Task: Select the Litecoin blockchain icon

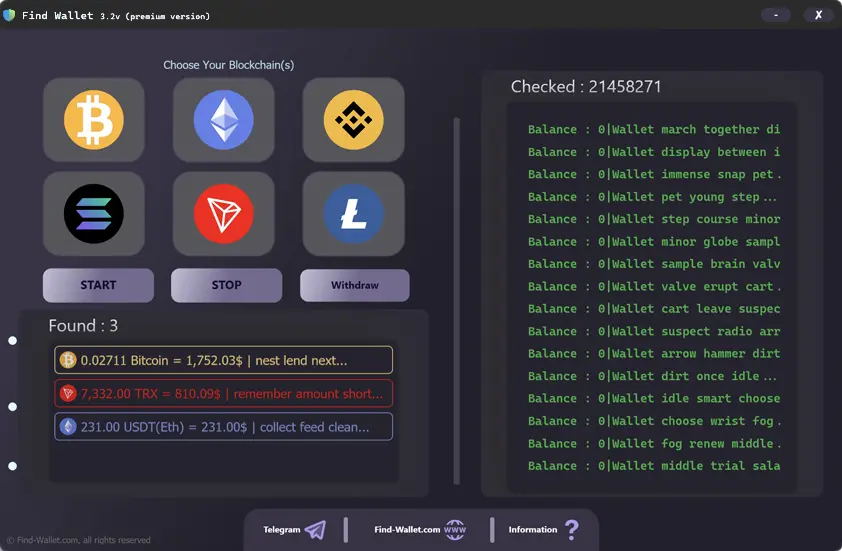Action: tap(353, 214)
